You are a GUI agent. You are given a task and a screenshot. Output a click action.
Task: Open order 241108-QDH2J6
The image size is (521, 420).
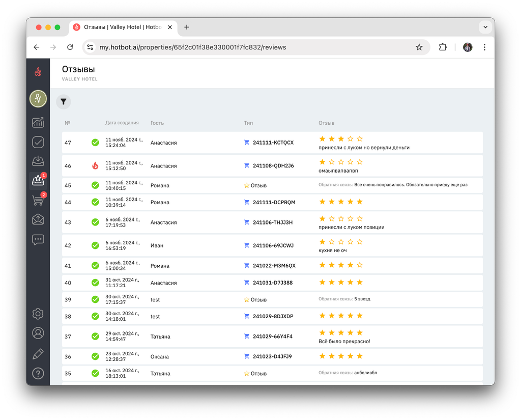tap(273, 165)
